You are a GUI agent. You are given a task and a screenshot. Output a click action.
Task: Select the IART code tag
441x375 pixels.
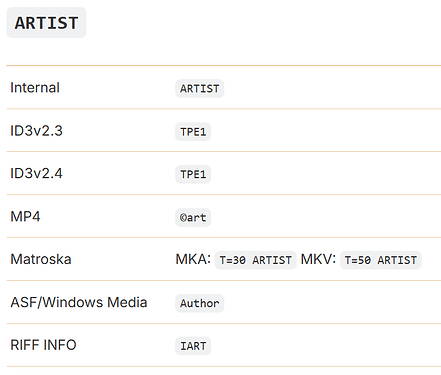point(193,346)
